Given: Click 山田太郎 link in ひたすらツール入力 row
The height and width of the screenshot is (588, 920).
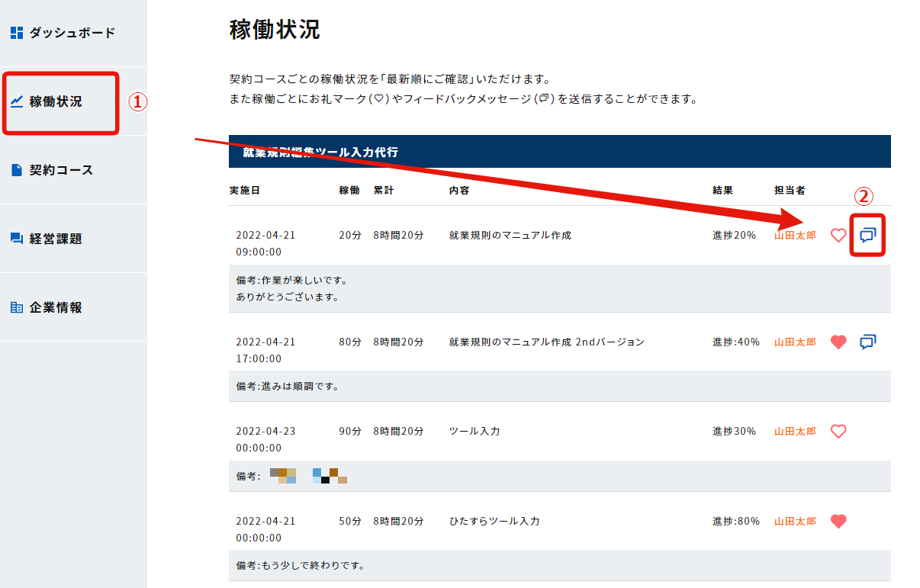Looking at the screenshot, I should 795,522.
